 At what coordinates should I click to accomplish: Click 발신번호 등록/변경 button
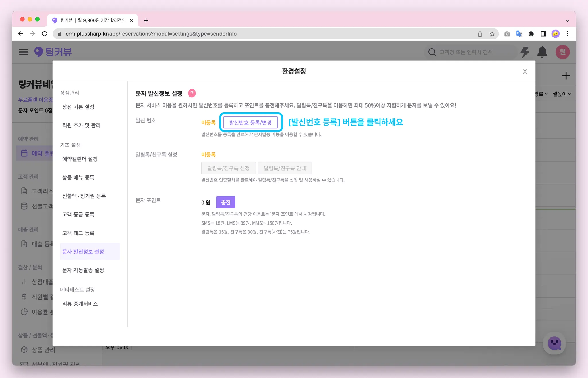click(x=250, y=122)
